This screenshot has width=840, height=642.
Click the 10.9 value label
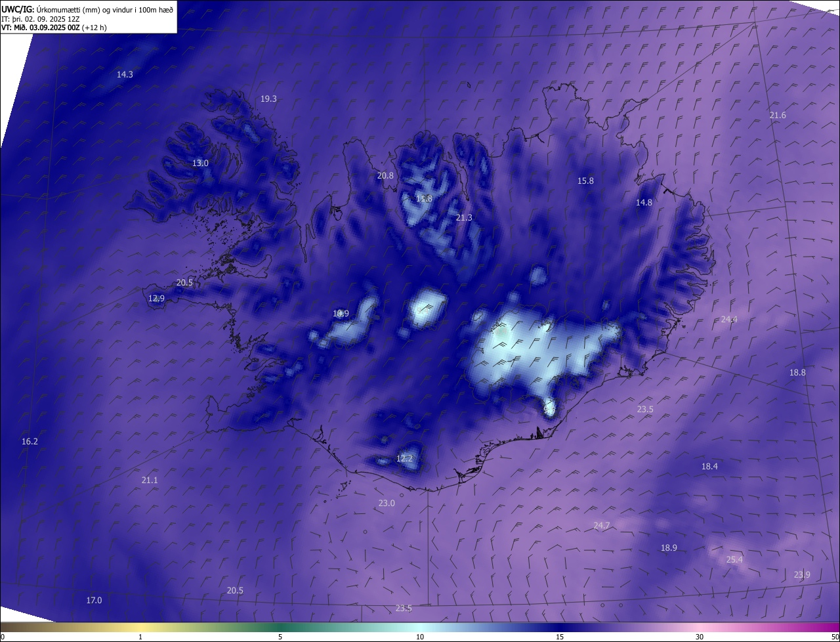(x=341, y=314)
